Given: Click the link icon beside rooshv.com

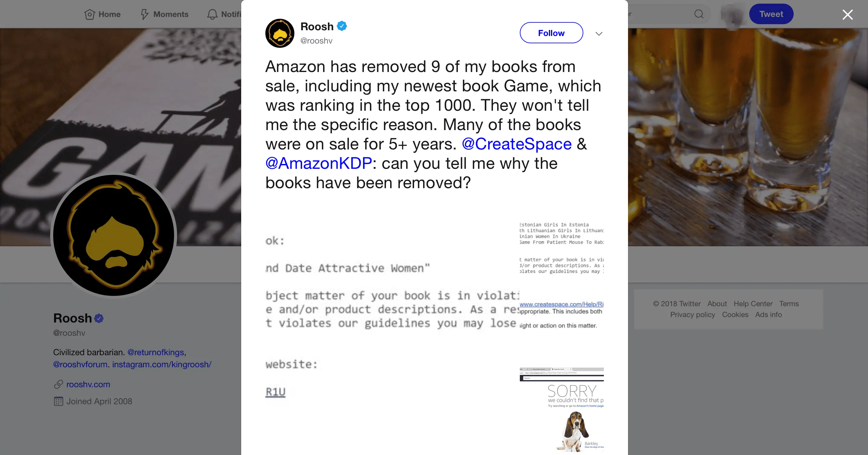Looking at the screenshot, I should (x=58, y=384).
